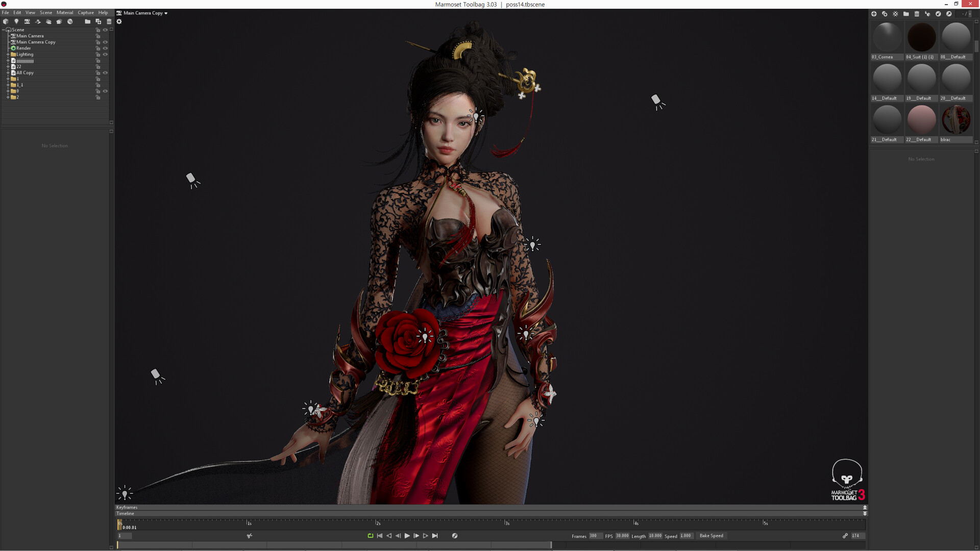This screenshot has height=551, width=980.
Task: Import a material using the inward arrow icon
Action: point(938,14)
